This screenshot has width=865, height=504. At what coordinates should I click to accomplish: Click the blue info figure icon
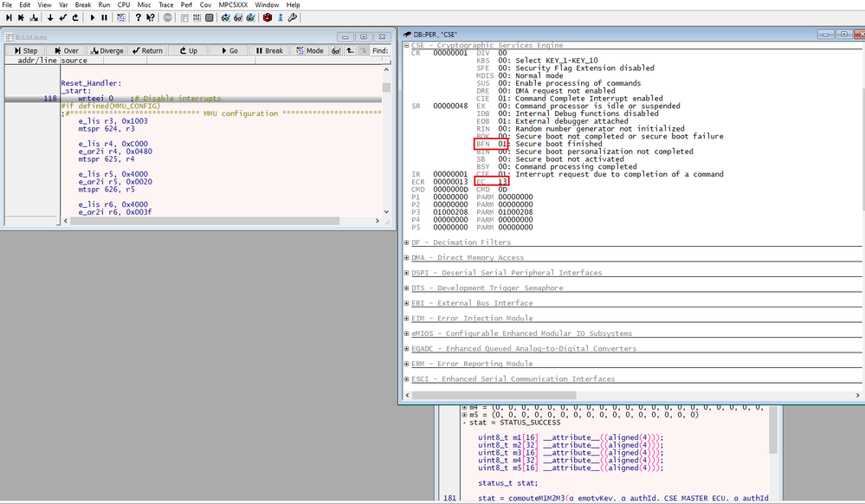(x=281, y=17)
